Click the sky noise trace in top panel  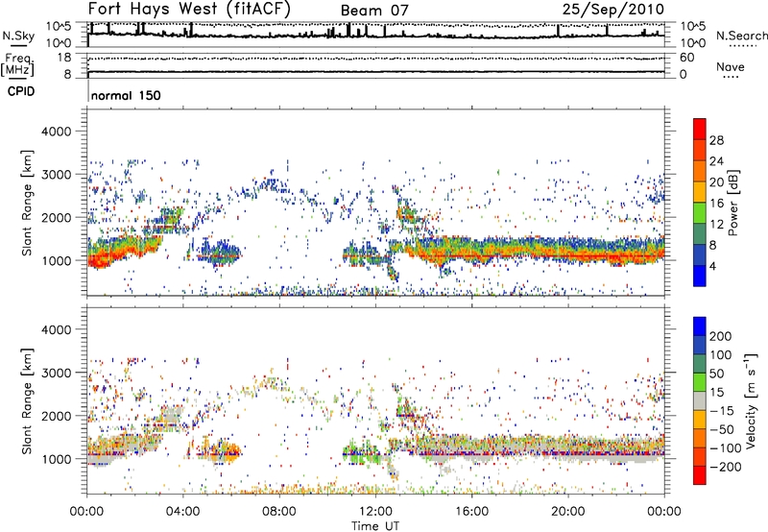tap(375, 35)
